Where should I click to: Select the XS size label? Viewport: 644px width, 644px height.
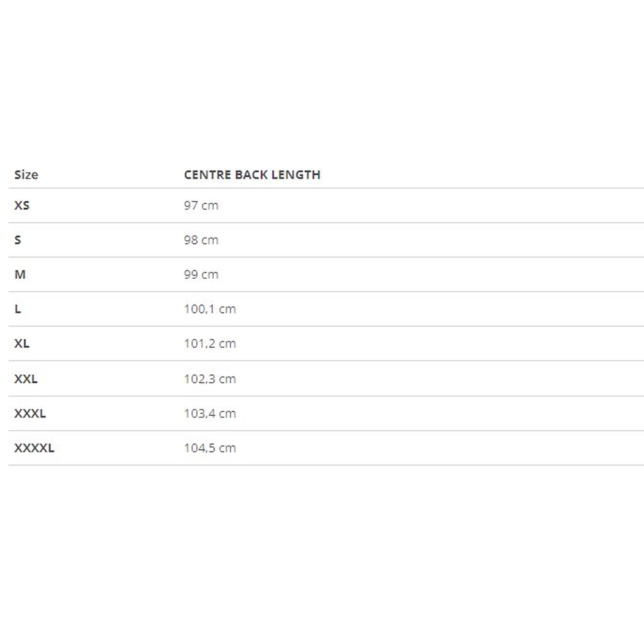click(x=22, y=205)
